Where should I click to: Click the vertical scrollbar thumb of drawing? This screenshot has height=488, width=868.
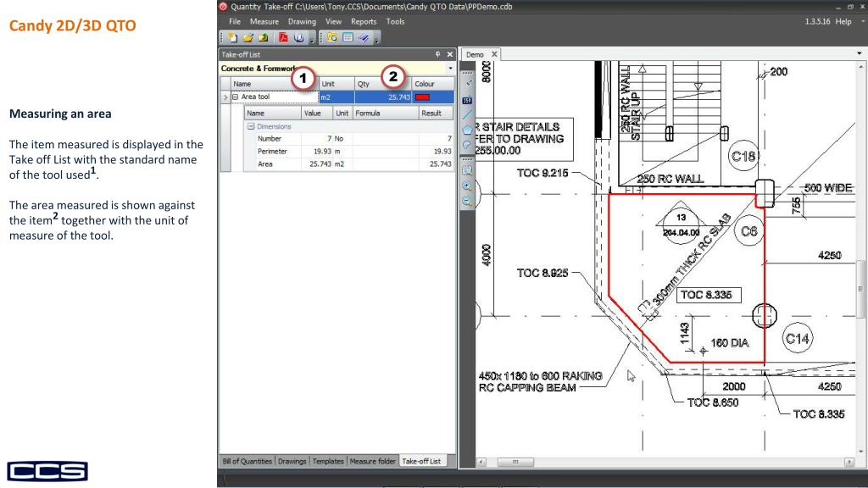point(860,289)
